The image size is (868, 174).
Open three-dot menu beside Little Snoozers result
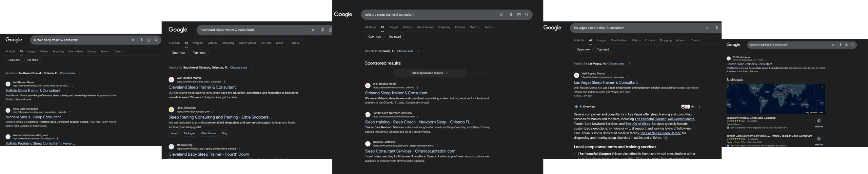(x=213, y=112)
